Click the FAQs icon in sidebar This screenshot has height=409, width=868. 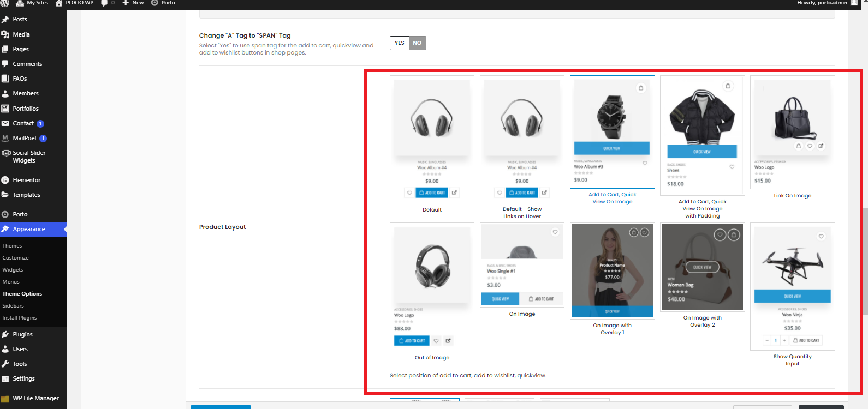coord(5,79)
